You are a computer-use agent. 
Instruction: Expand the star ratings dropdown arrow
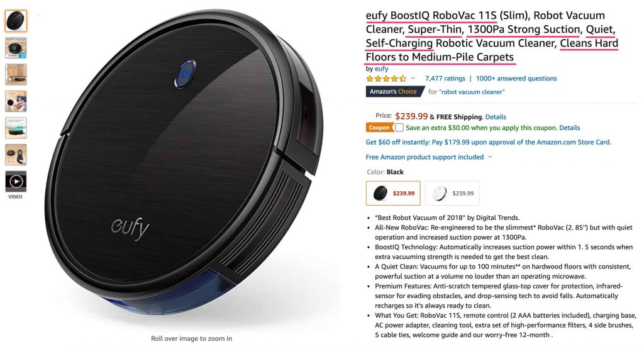pyautogui.click(x=413, y=79)
